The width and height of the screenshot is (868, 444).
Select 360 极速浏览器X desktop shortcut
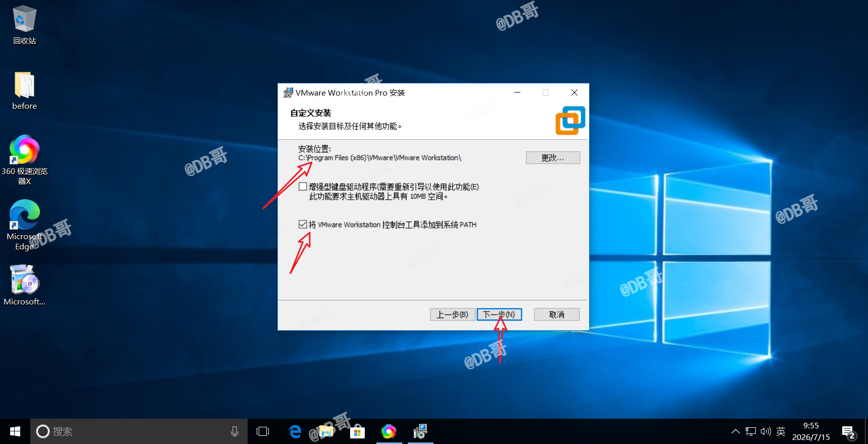(x=24, y=160)
